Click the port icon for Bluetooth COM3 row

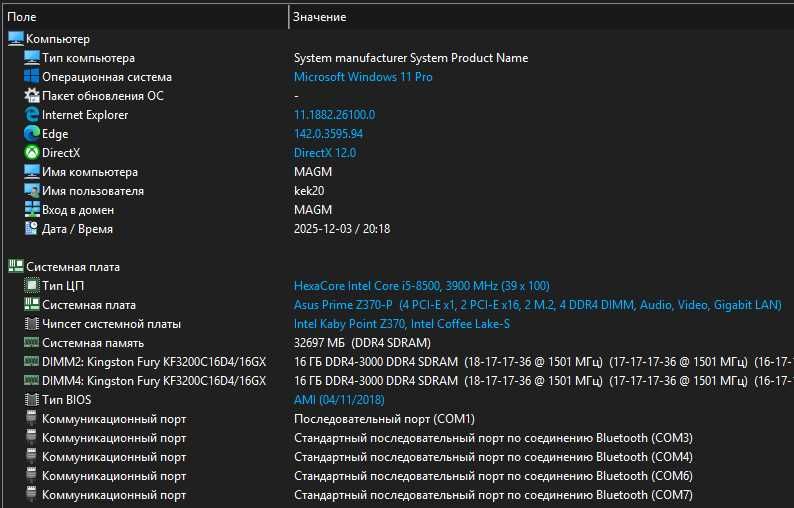pyautogui.click(x=31, y=438)
